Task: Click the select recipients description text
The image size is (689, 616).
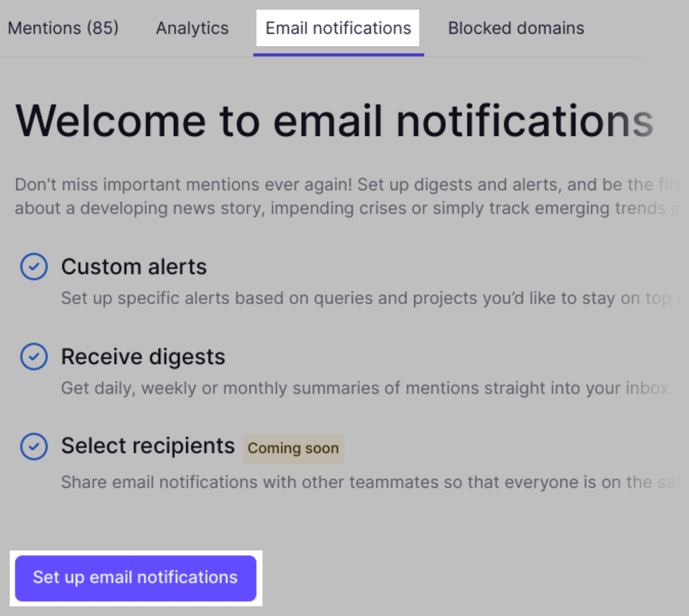Action: pos(344,482)
